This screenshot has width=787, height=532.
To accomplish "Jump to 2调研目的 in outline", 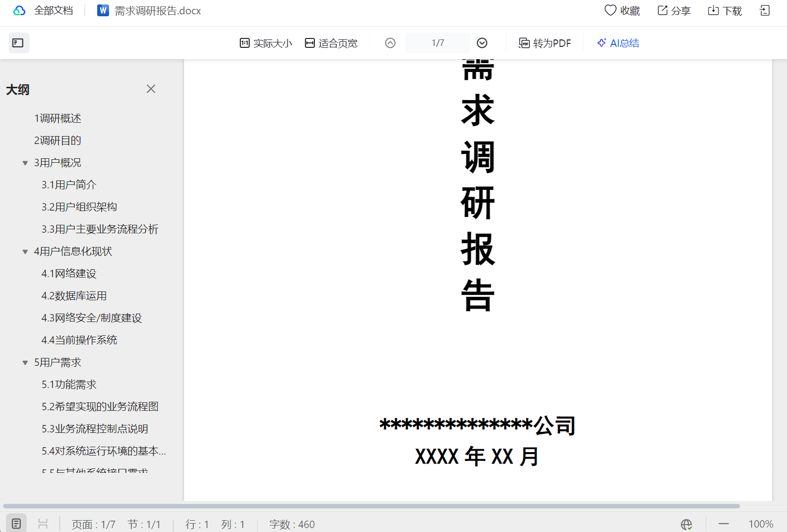I will point(58,141).
